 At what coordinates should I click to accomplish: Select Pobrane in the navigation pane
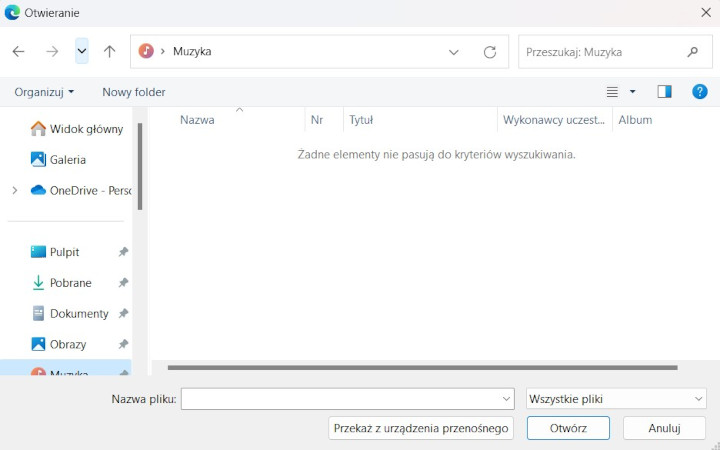coord(70,283)
